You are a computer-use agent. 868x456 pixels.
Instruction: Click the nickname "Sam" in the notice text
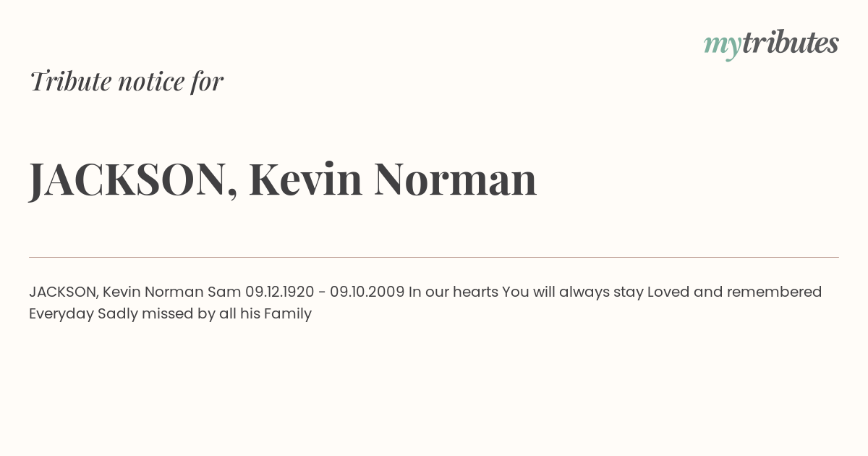224,292
